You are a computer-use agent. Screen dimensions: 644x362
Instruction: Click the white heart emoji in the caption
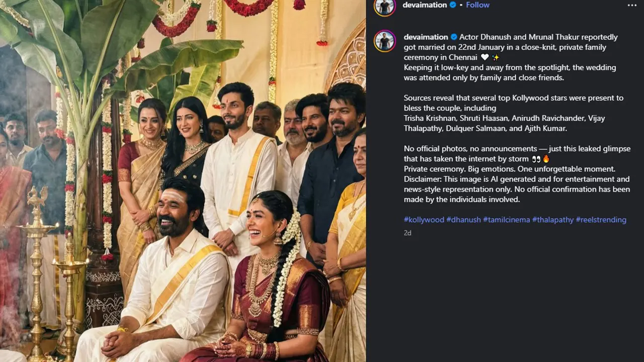485,58
